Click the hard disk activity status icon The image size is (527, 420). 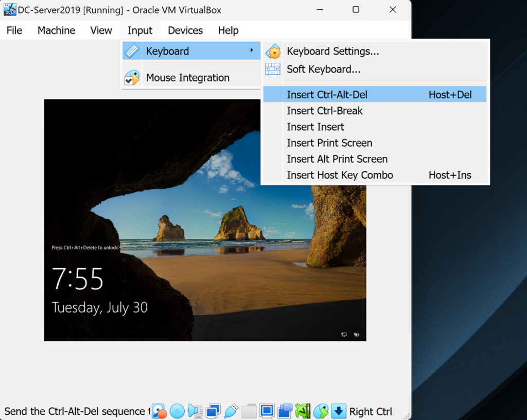[159, 411]
